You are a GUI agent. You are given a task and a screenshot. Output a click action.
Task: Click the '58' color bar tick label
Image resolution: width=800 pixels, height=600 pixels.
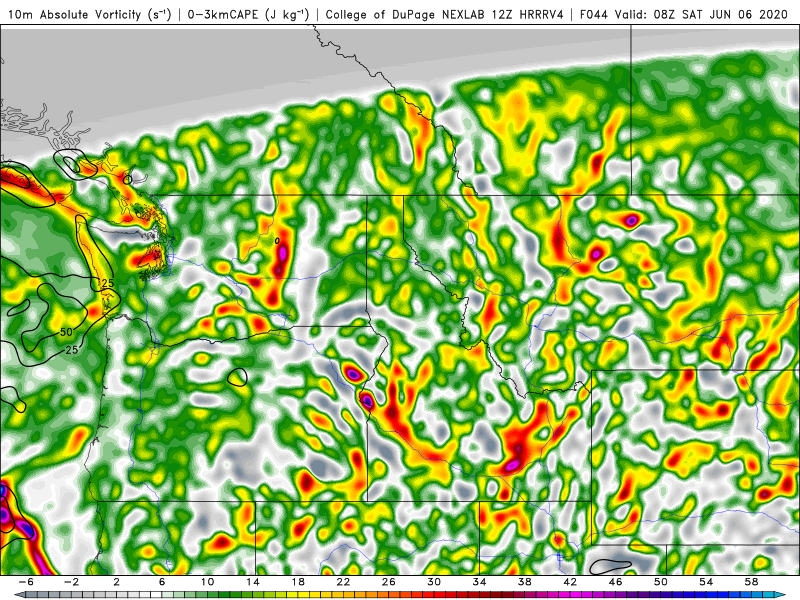(752, 582)
